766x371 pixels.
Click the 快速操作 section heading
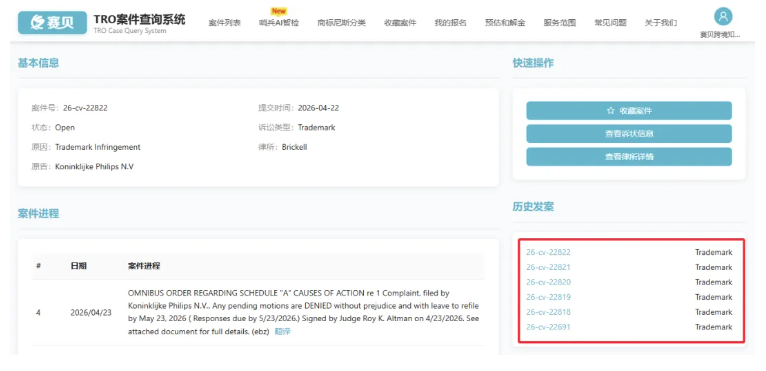[533, 63]
